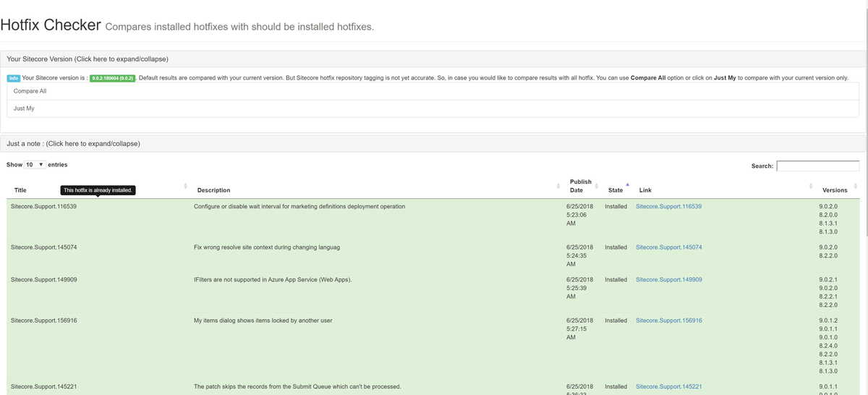Select title cell Sitecore.Support.149909
Image resolution: width=868 pixels, height=395 pixels.
(x=43, y=279)
